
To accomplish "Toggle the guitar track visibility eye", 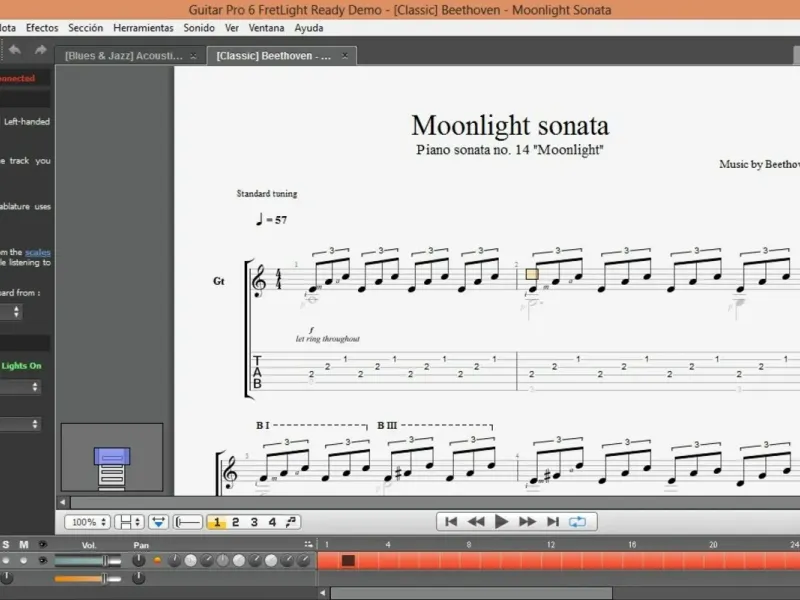I will [x=43, y=561].
